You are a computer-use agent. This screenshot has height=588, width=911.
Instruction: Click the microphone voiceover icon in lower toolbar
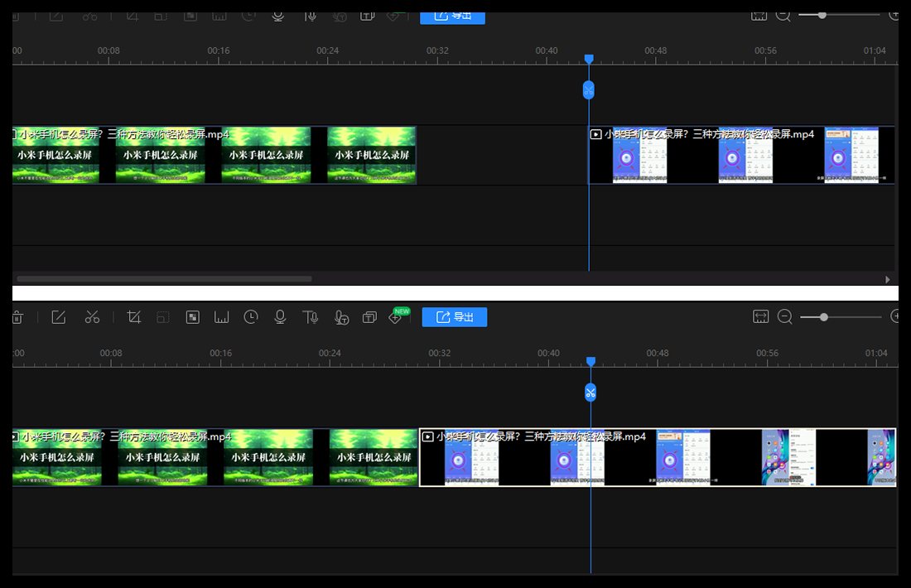(x=280, y=317)
